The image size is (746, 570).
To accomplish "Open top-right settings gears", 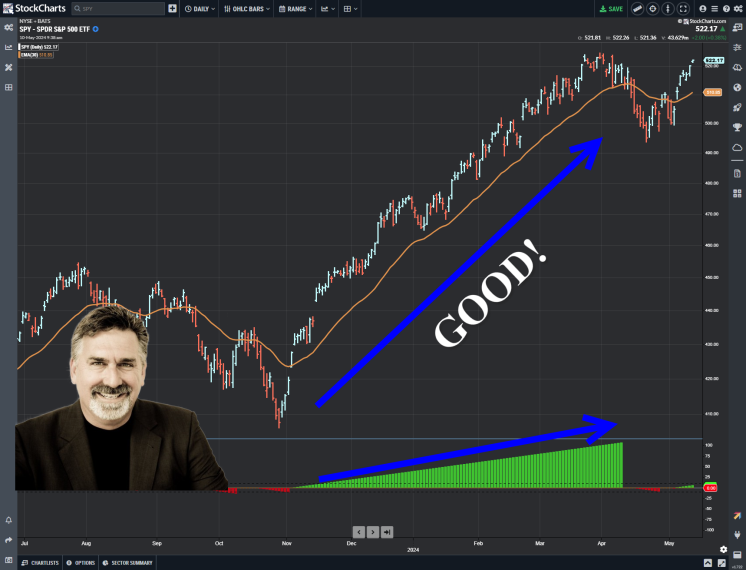I will click(738, 9).
